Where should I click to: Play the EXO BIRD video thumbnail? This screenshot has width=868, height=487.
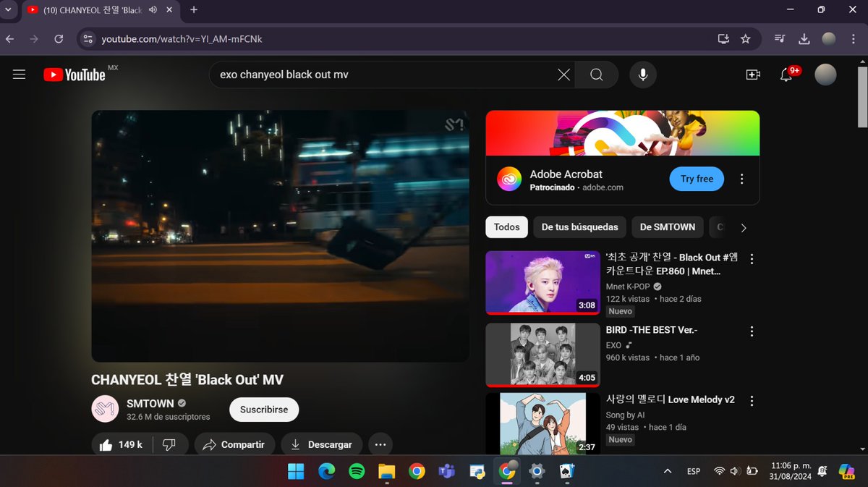542,355
